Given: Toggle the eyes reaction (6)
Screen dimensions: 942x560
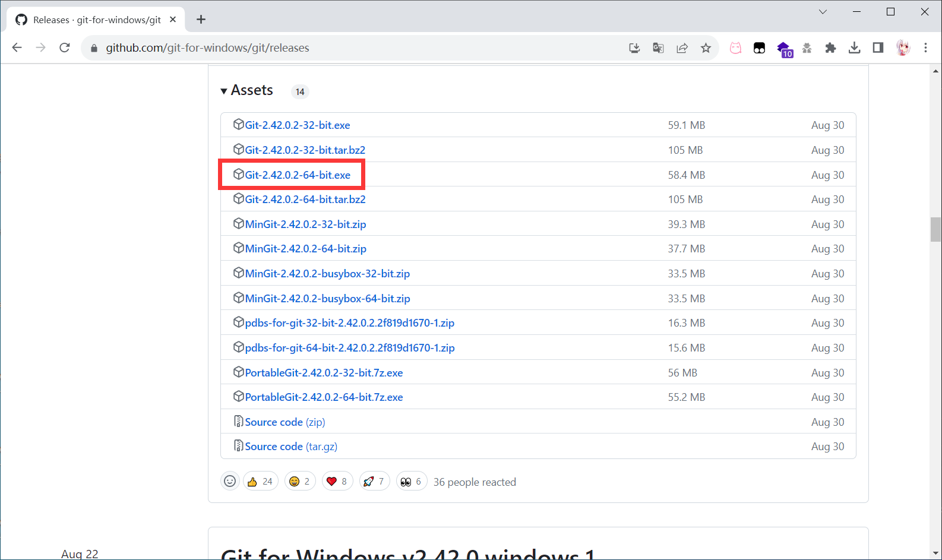Looking at the screenshot, I should pyautogui.click(x=412, y=481).
